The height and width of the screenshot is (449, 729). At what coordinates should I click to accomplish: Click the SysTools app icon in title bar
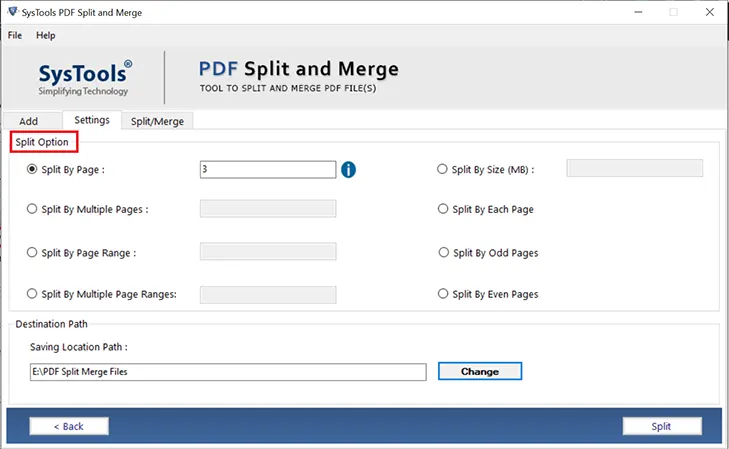pyautogui.click(x=13, y=12)
